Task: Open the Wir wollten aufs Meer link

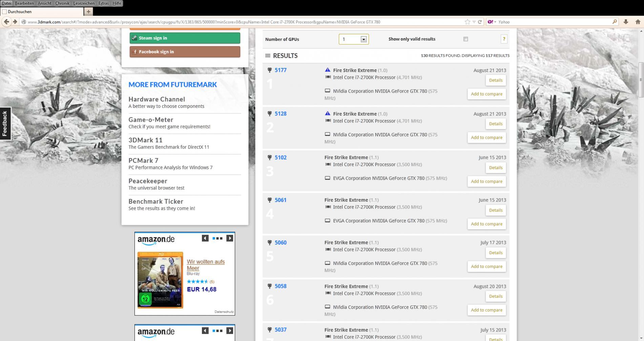Action: point(206,265)
